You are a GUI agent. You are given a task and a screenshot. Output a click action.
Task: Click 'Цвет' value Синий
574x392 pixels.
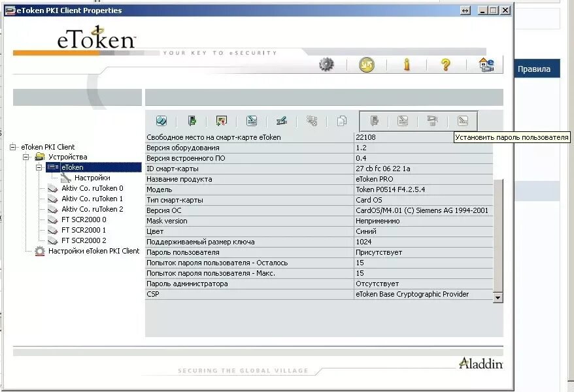tap(365, 231)
